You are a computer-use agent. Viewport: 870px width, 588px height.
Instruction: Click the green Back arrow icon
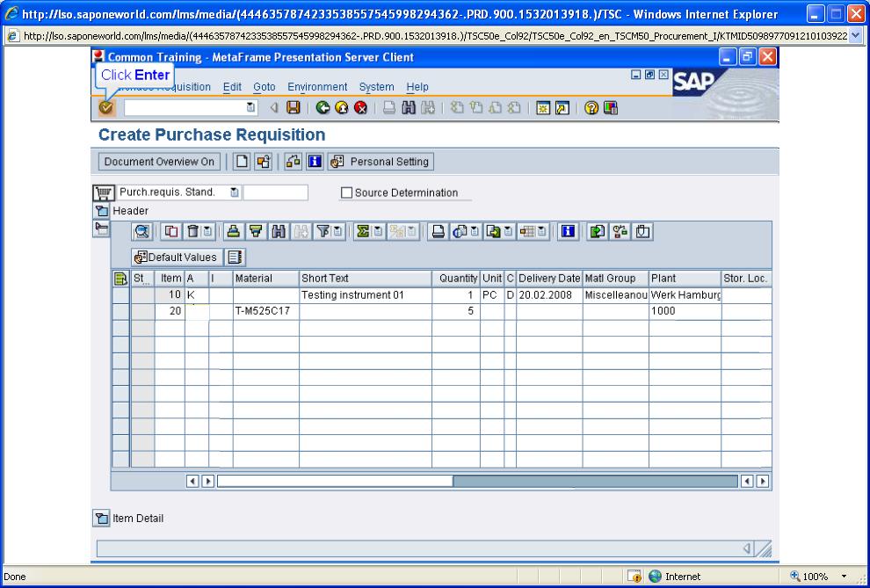[323, 107]
